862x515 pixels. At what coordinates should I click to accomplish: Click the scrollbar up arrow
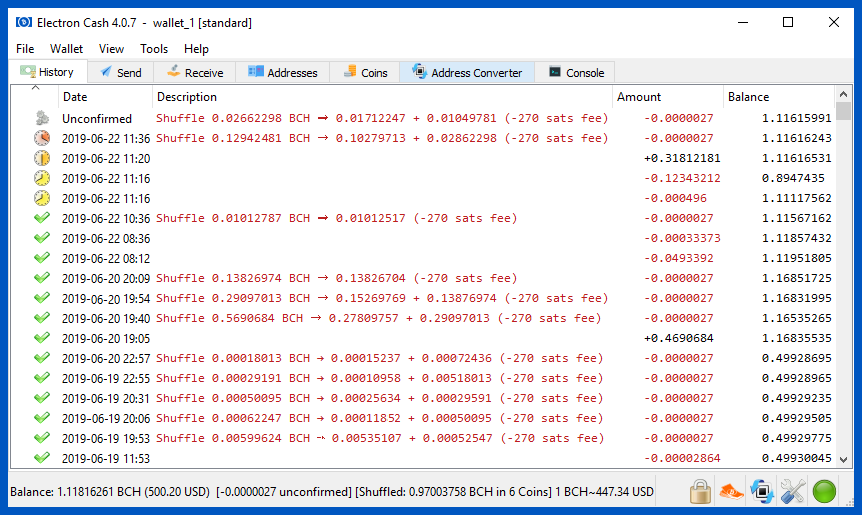(844, 95)
